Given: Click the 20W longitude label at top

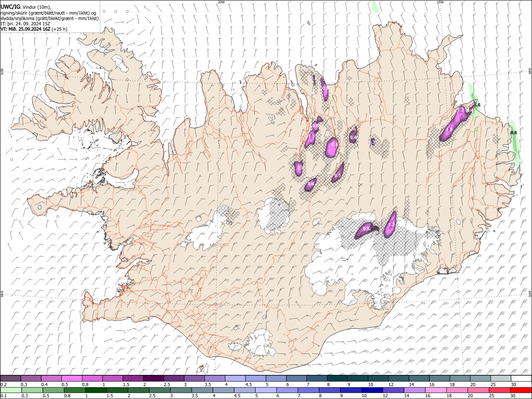Looking at the screenshot, I should click(221, 2).
